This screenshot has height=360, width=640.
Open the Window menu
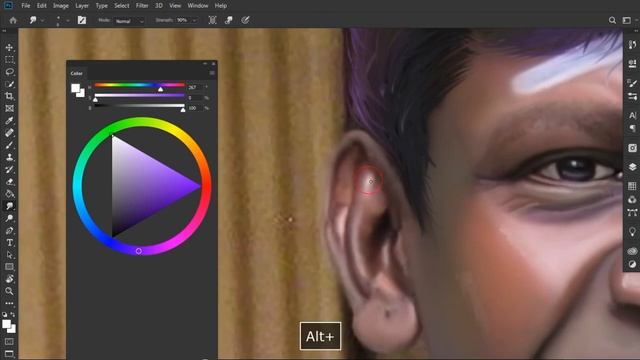pos(198,6)
